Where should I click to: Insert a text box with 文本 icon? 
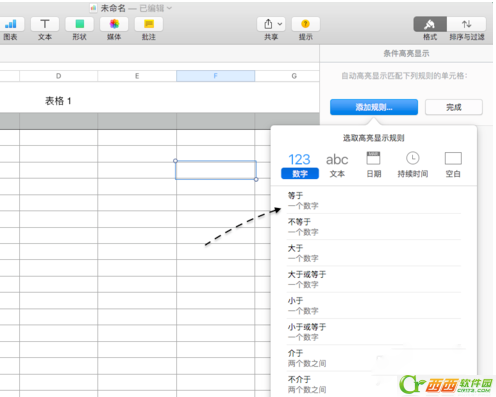click(x=45, y=24)
